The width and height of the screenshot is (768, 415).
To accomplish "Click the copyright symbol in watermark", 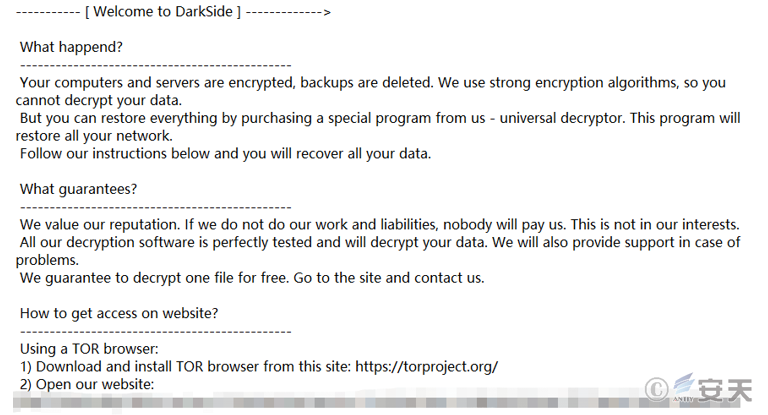I will point(656,390).
